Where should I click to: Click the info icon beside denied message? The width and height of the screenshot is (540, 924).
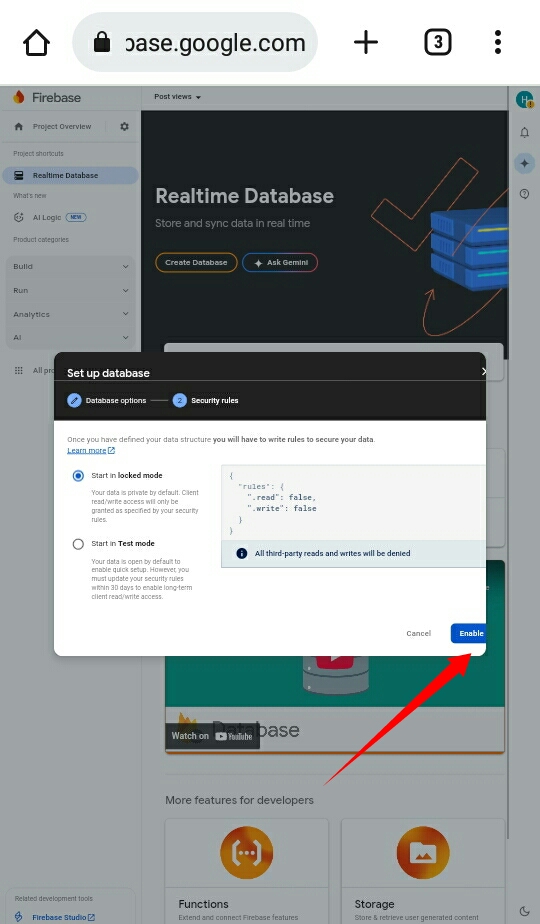pos(241,553)
